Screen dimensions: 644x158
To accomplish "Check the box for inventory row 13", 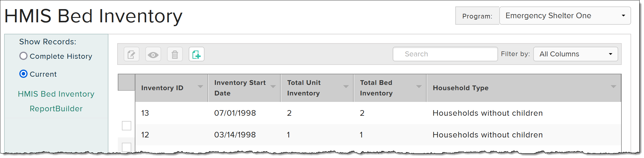I will (127, 126).
